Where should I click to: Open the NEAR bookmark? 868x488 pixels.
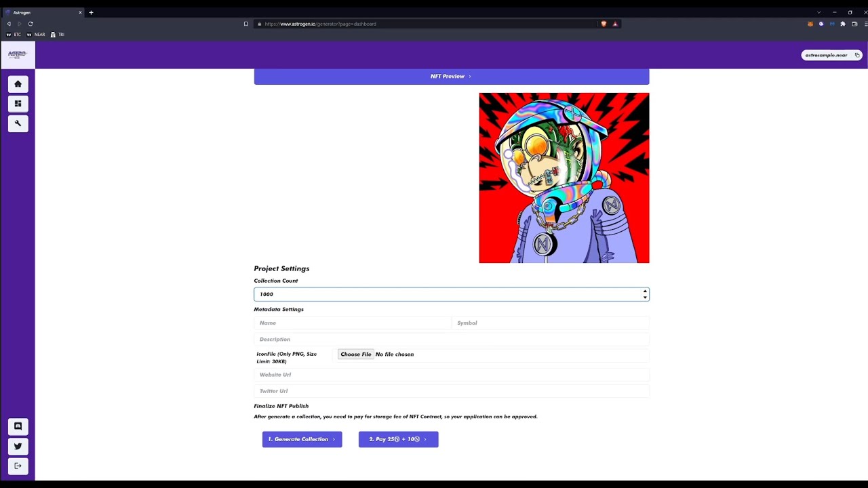[x=35, y=35]
